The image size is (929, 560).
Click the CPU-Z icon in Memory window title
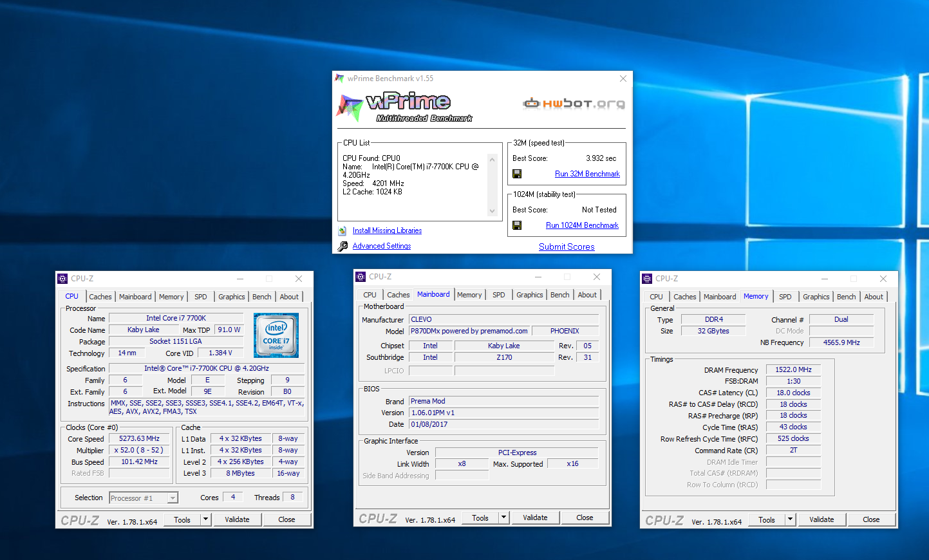pos(647,279)
